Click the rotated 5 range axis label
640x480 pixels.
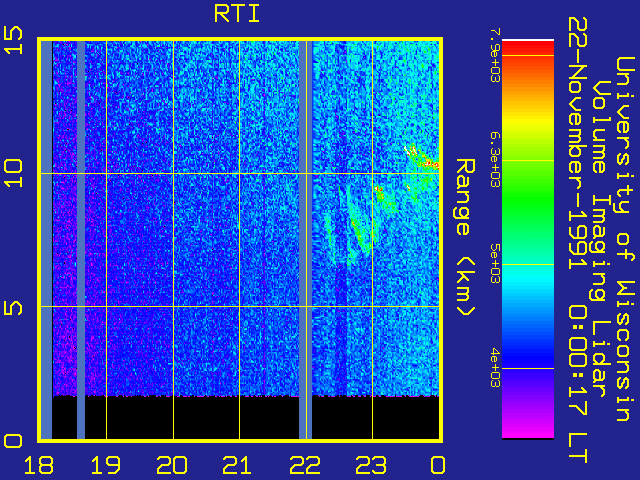[13, 307]
